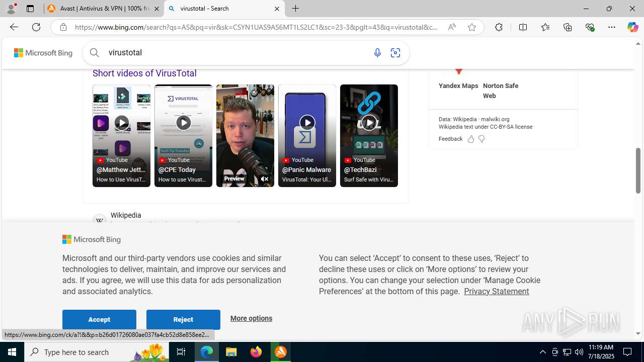The height and width of the screenshot is (362, 644).
Task: Search using voice microphone icon
Action: click(377, 53)
